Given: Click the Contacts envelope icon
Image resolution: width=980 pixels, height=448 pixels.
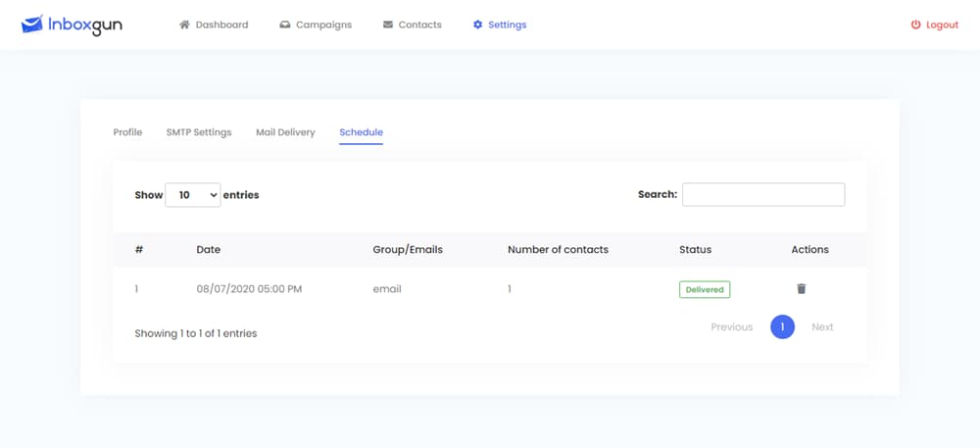Looking at the screenshot, I should tap(388, 25).
